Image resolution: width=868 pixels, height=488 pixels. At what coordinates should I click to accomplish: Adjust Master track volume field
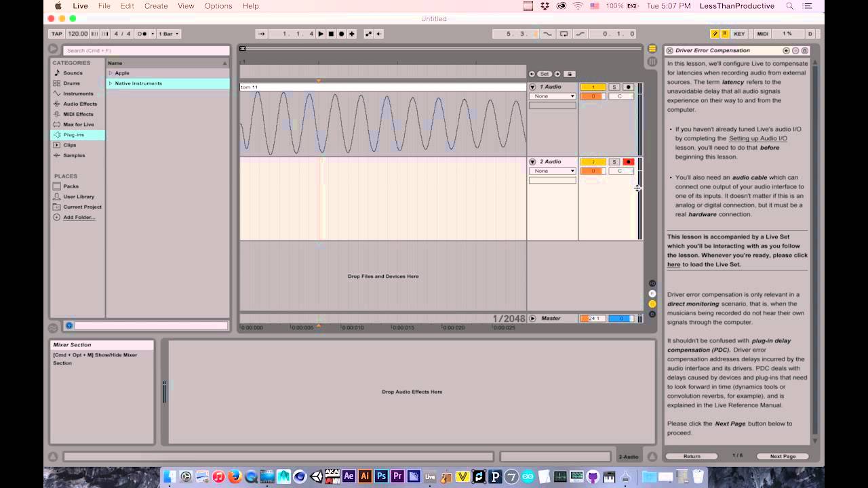[593, 319]
